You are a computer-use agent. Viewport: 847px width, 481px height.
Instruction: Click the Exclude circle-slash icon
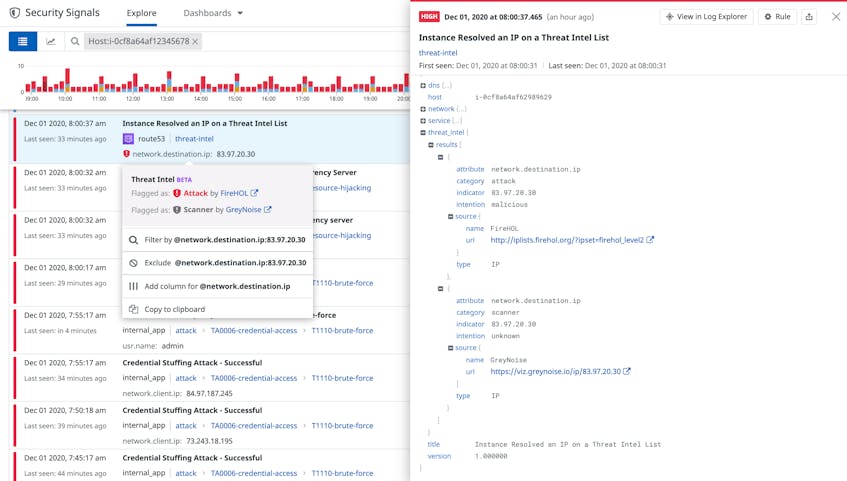click(133, 263)
